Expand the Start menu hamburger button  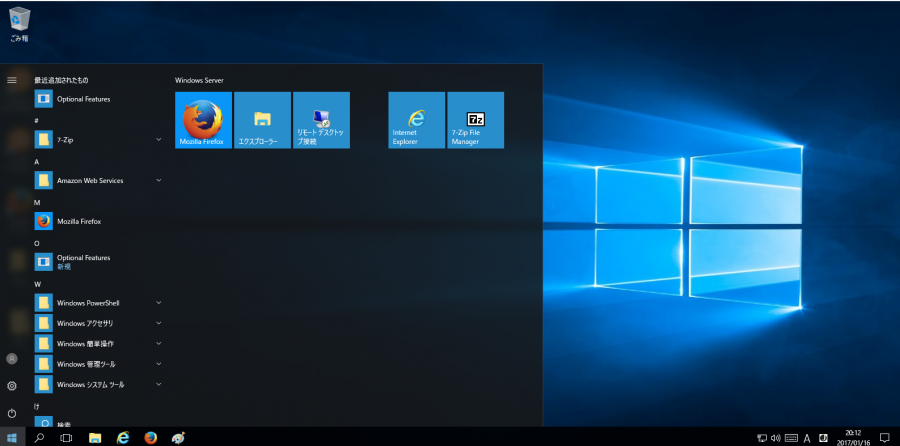click(x=11, y=80)
